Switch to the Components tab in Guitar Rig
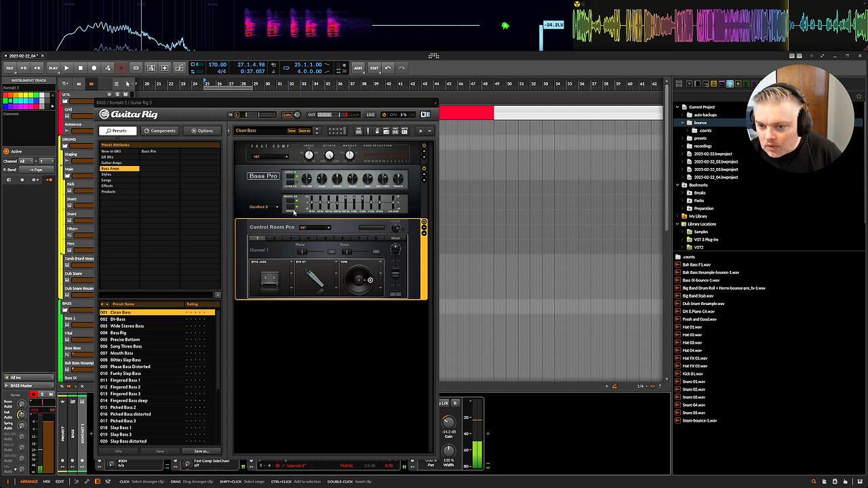868x488 pixels. pyautogui.click(x=160, y=131)
